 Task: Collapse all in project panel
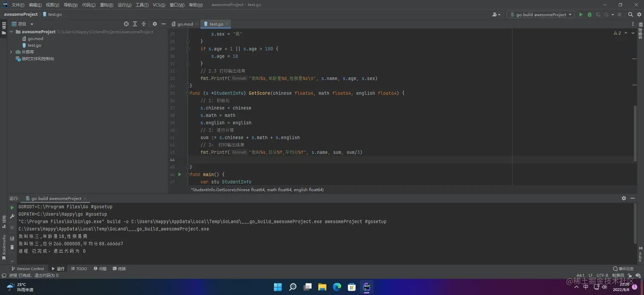tap(144, 24)
